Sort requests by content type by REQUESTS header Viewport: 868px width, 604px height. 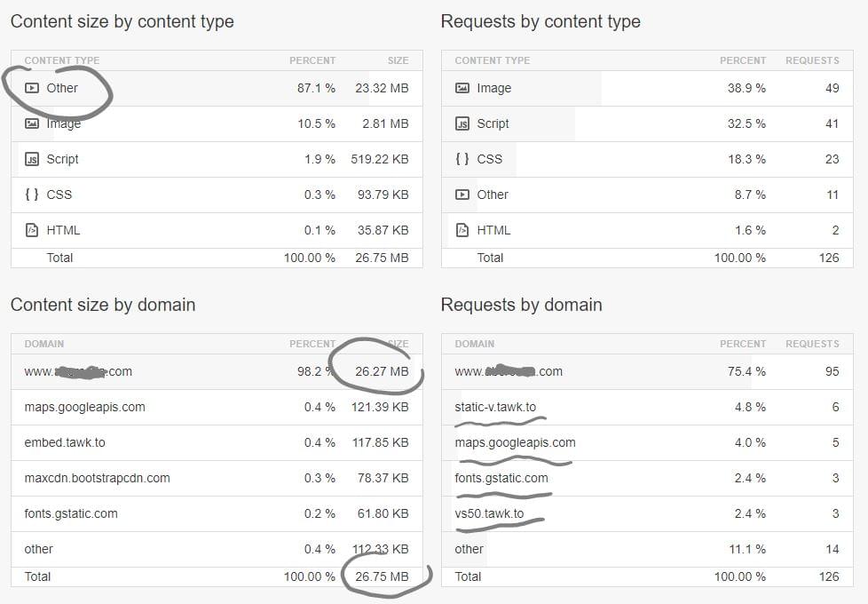(811, 60)
